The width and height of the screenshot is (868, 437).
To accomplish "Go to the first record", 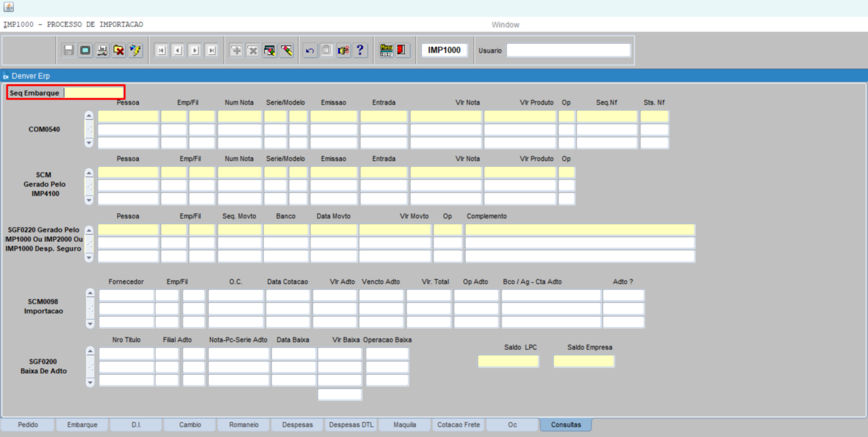I will click(x=161, y=50).
